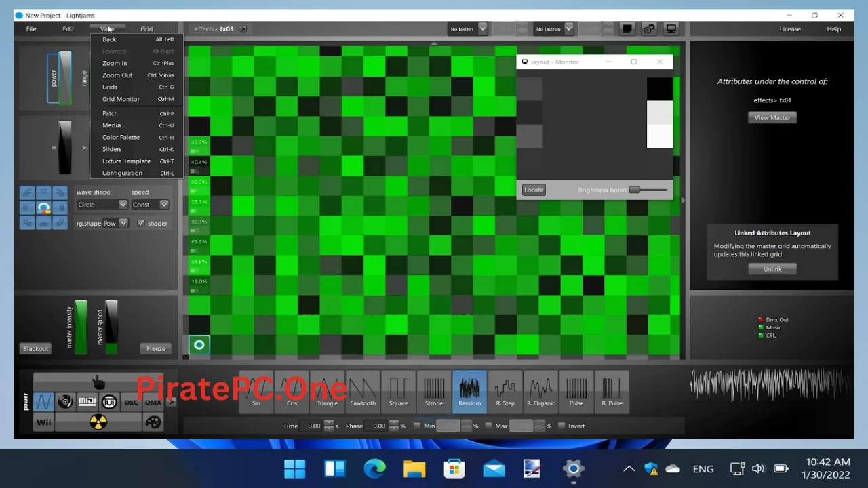
Task: Select the Pulse waveform
Action: (x=576, y=392)
